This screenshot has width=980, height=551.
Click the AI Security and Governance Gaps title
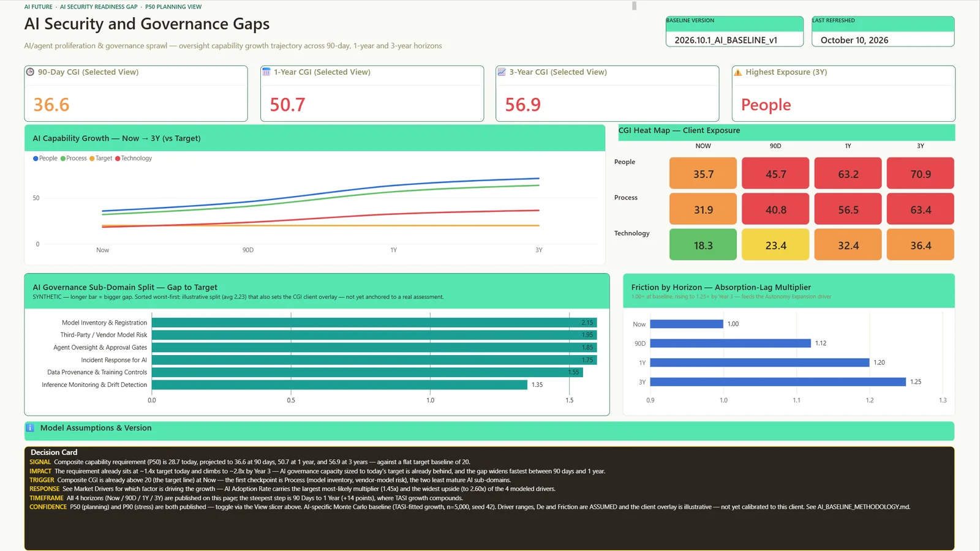point(147,24)
